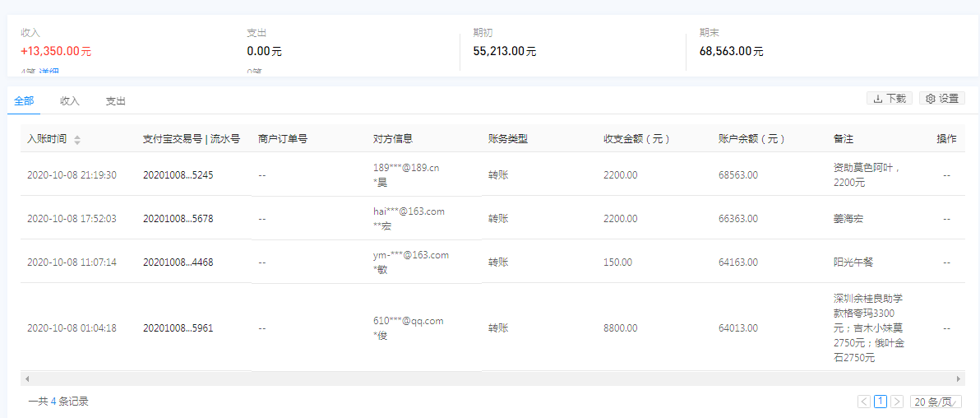Click transaction number 20201008...5961

(178, 328)
